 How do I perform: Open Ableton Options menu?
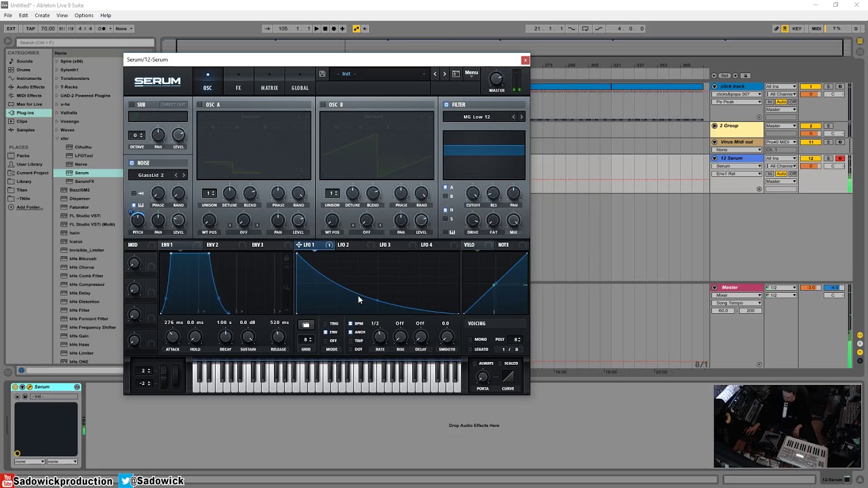click(84, 15)
